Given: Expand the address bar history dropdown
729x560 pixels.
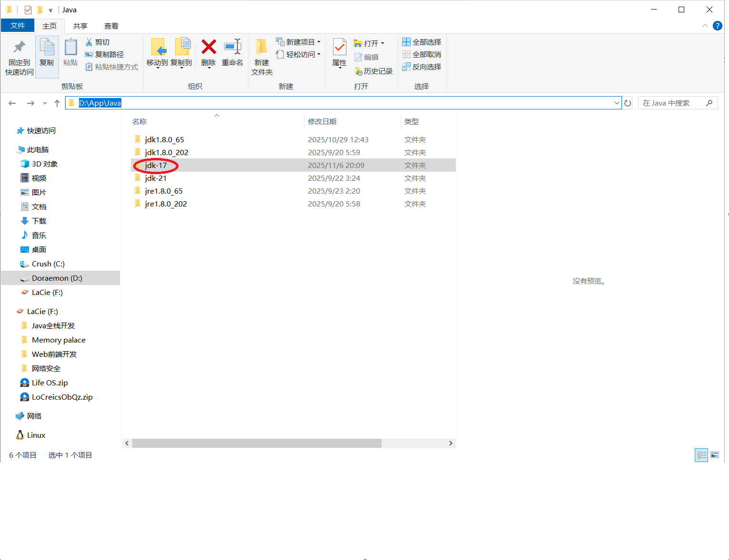Looking at the screenshot, I should [617, 103].
